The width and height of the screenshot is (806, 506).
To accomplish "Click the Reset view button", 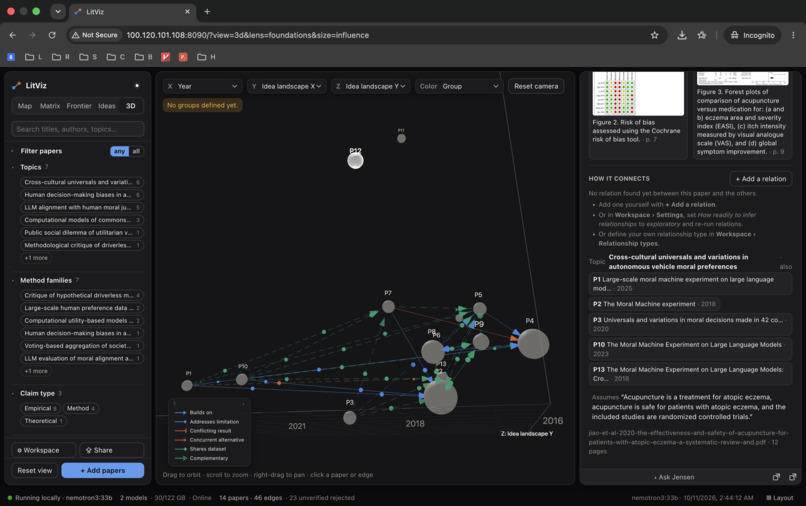I will click(34, 471).
